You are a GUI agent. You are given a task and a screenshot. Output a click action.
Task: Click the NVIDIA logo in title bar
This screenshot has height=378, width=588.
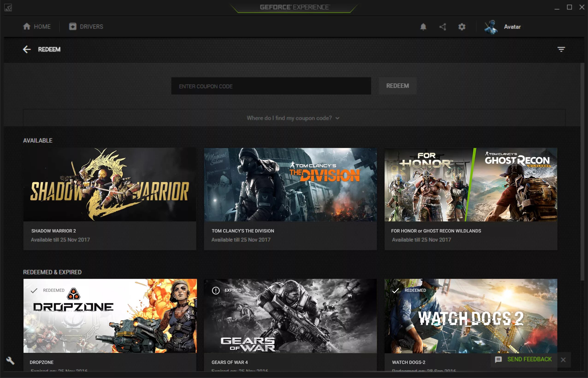click(8, 8)
